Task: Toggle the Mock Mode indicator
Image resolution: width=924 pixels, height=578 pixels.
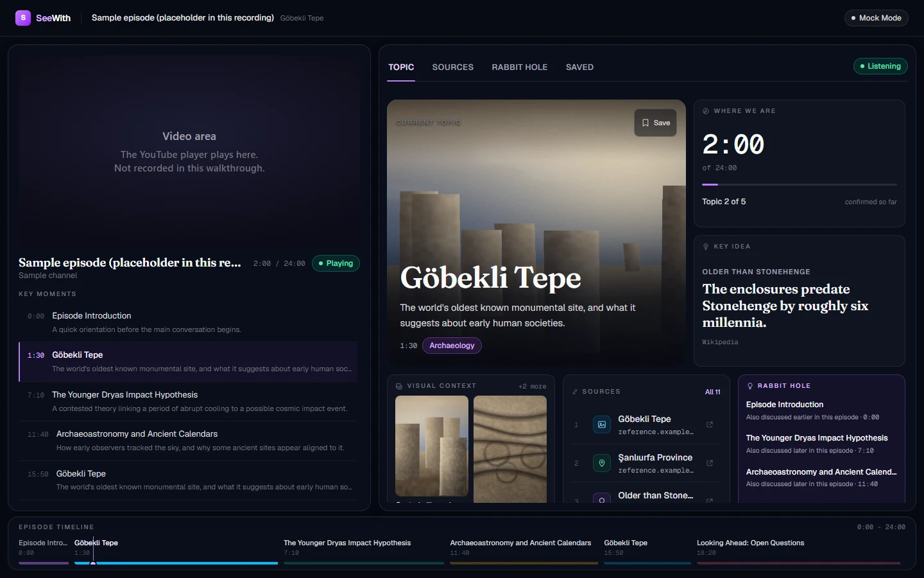Action: click(876, 18)
